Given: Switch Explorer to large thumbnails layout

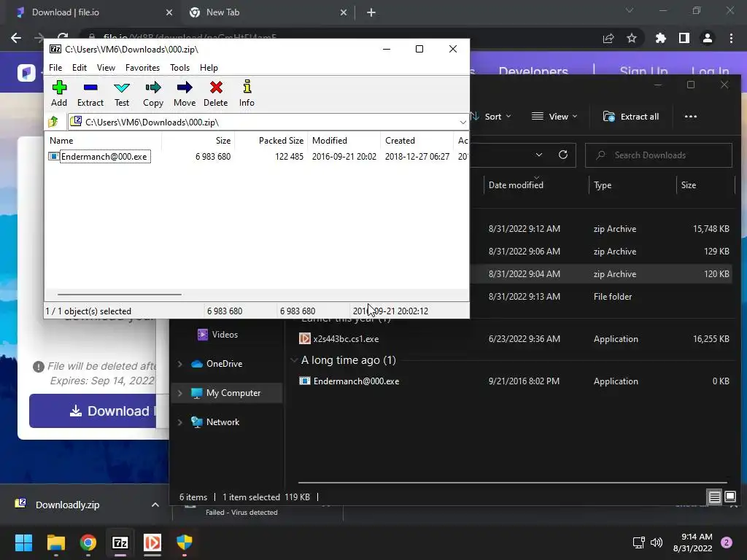Looking at the screenshot, I should point(729,497).
